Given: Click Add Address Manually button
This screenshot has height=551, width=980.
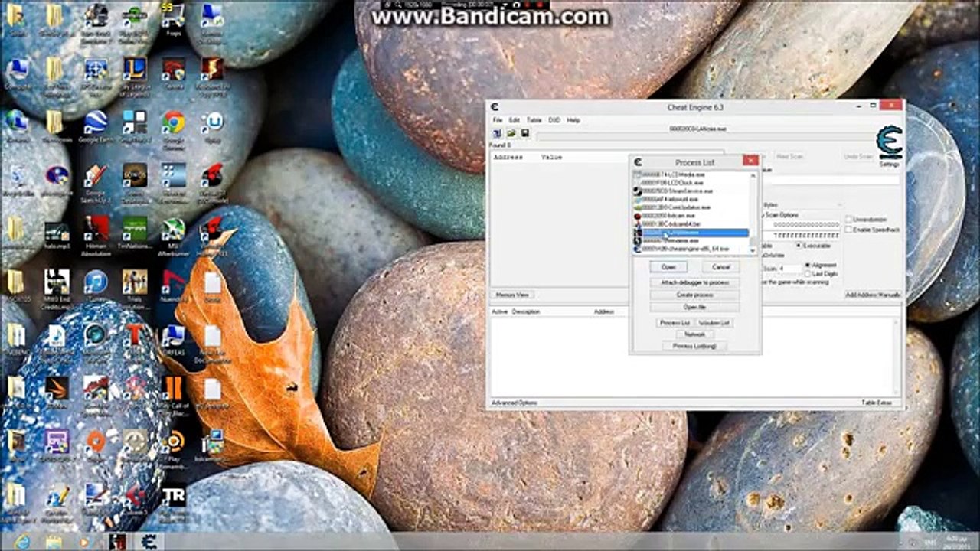Looking at the screenshot, I should click(873, 295).
